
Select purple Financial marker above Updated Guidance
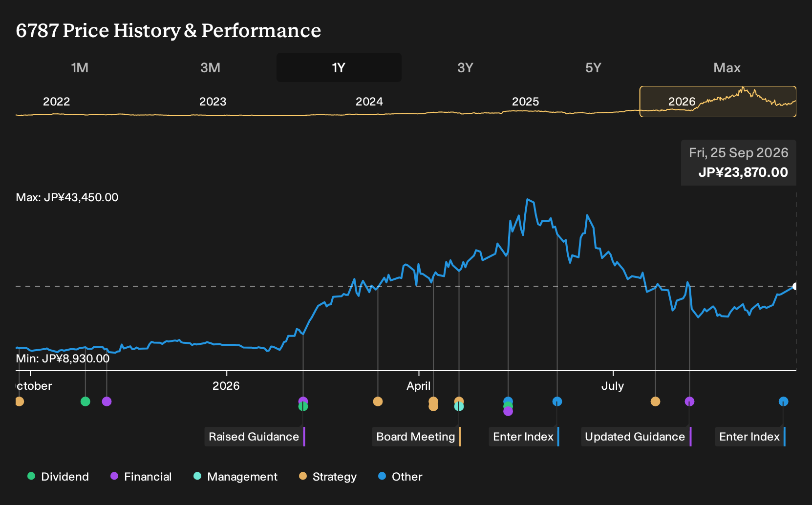click(x=689, y=401)
